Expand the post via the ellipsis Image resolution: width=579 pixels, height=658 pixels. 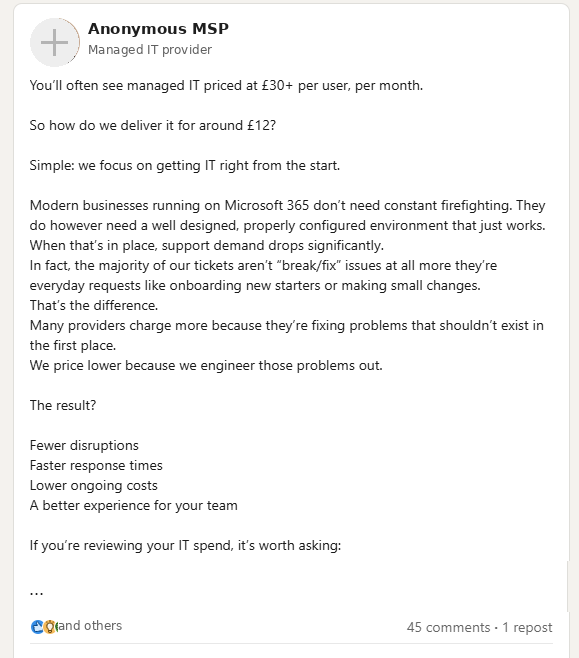(37, 593)
